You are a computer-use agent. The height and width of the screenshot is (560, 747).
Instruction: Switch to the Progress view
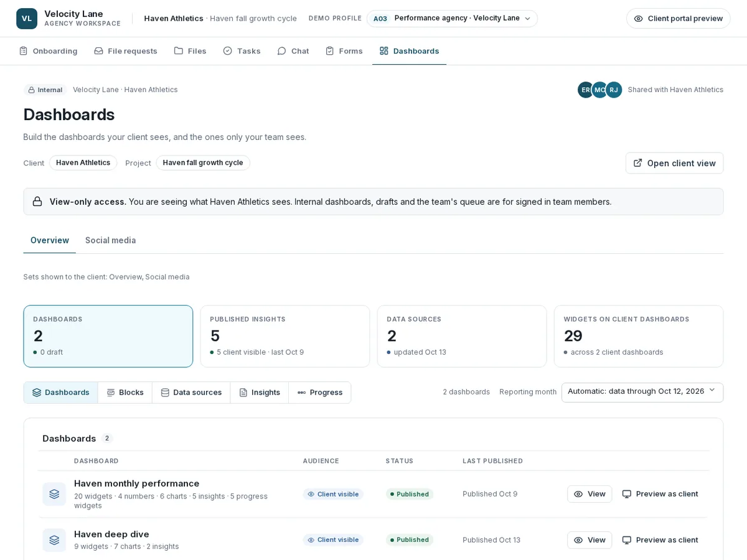point(320,393)
